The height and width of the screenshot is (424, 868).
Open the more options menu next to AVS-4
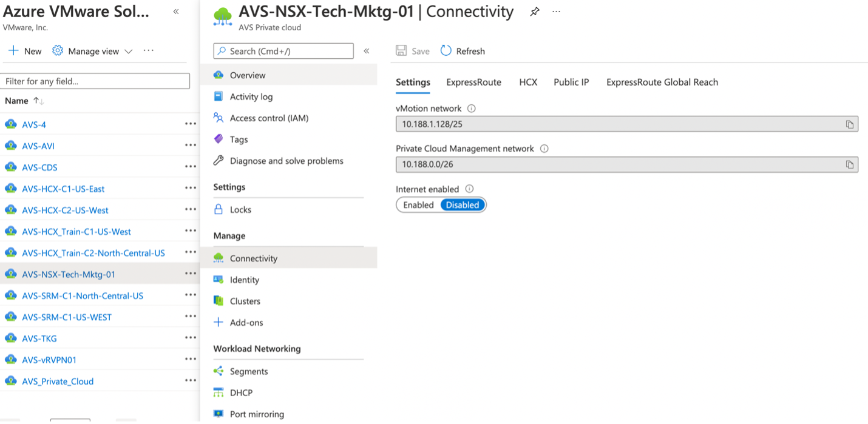(191, 124)
